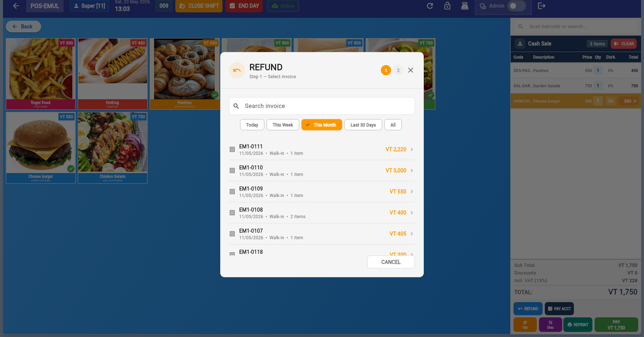Screen dimensions: 644x337
Task: Open invoice EM1-0111
Action: (322, 149)
